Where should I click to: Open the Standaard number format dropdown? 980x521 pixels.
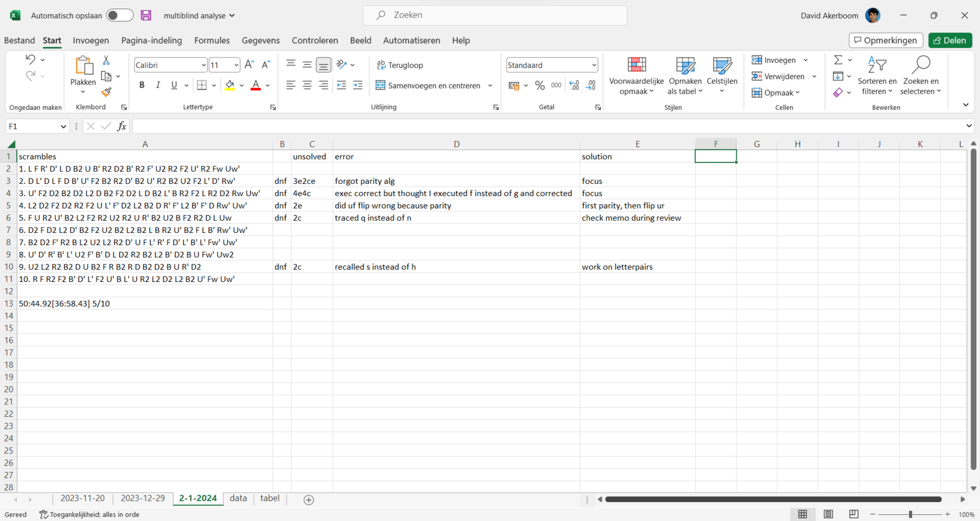(x=594, y=65)
